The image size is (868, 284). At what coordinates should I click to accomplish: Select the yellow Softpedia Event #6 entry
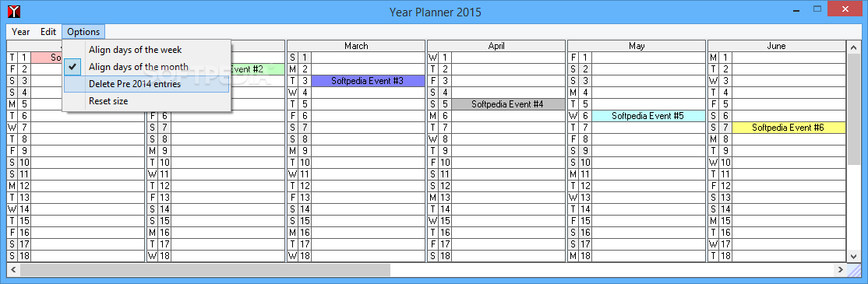coord(788,128)
